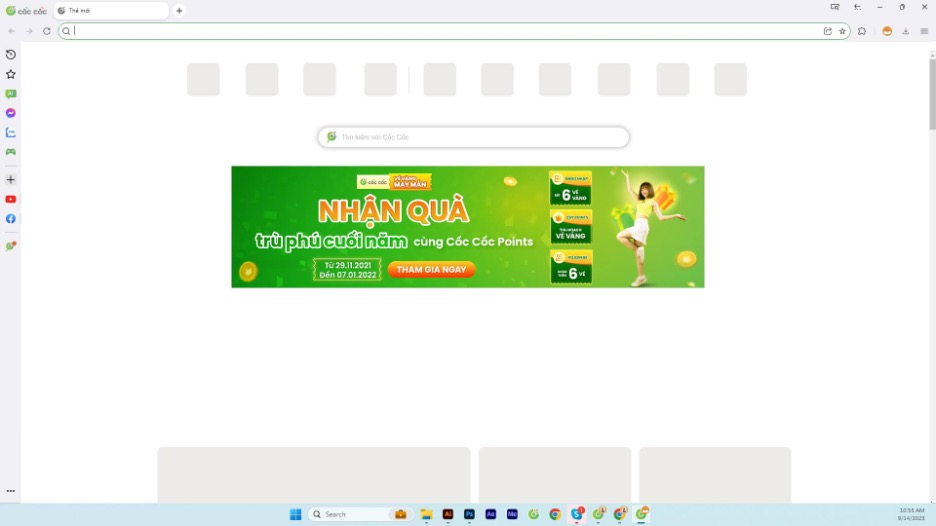Click the "Tìm kiếm với Cốc Cốc" search box
The width and height of the screenshot is (936, 526).
pos(474,137)
